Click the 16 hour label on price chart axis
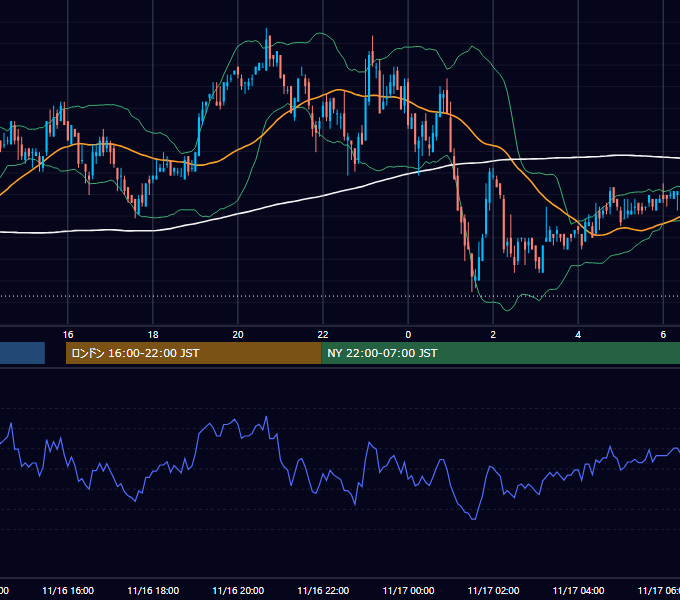Screen dimensions: 680x600 coord(68,335)
